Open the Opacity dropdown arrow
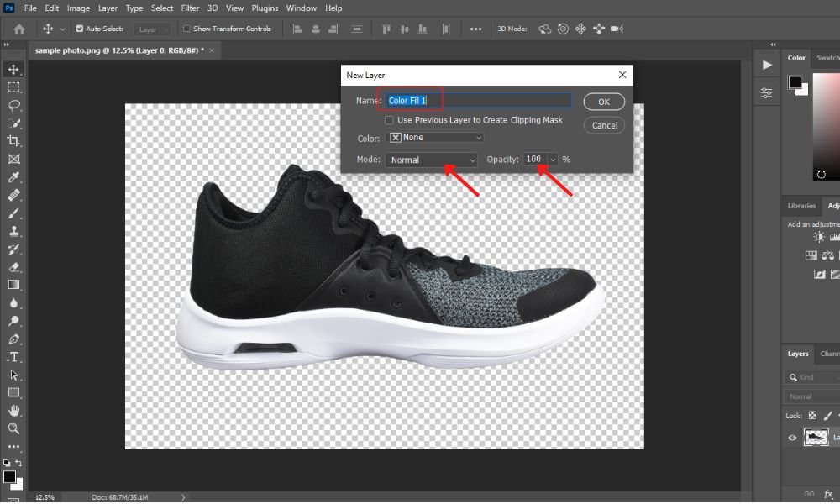840x504 pixels. point(553,160)
